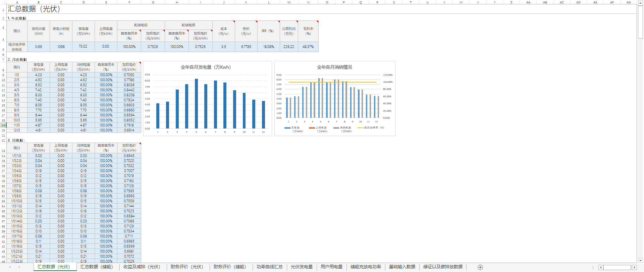Select column B header

pos(39,2)
